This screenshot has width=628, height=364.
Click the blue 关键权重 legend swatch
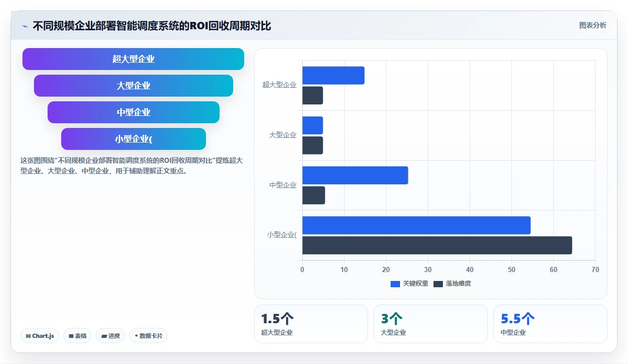395,284
